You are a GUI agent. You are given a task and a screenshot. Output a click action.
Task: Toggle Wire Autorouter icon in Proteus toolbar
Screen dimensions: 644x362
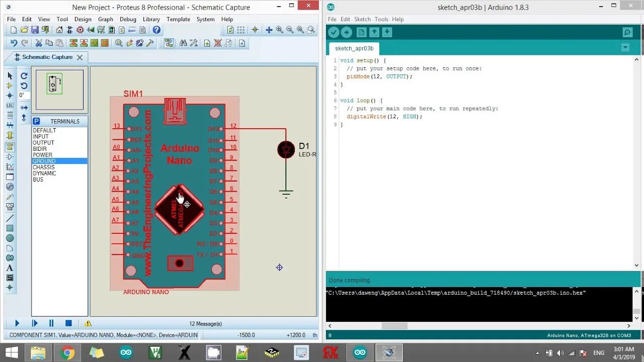(x=169, y=43)
